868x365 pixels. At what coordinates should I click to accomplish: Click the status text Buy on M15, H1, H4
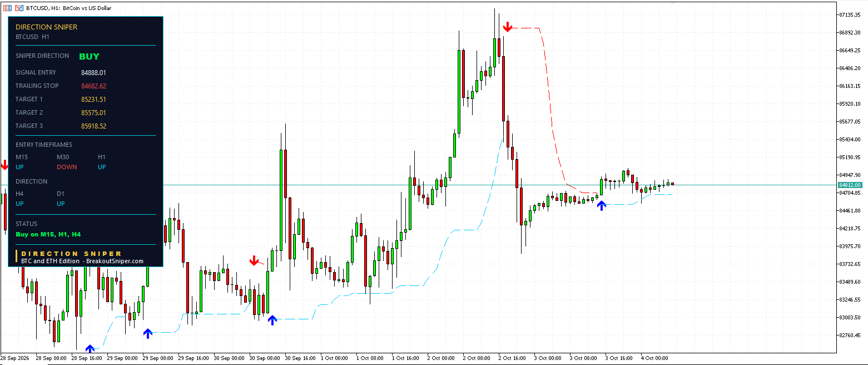tap(48, 234)
